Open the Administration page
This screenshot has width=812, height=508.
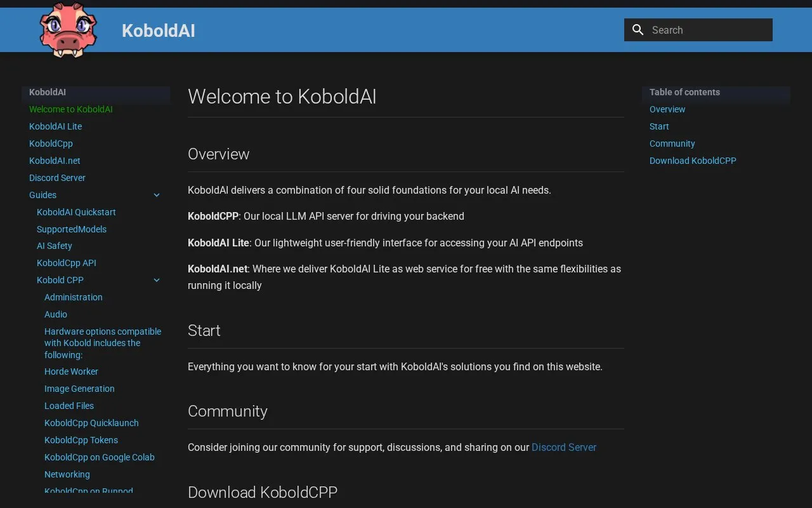click(74, 297)
